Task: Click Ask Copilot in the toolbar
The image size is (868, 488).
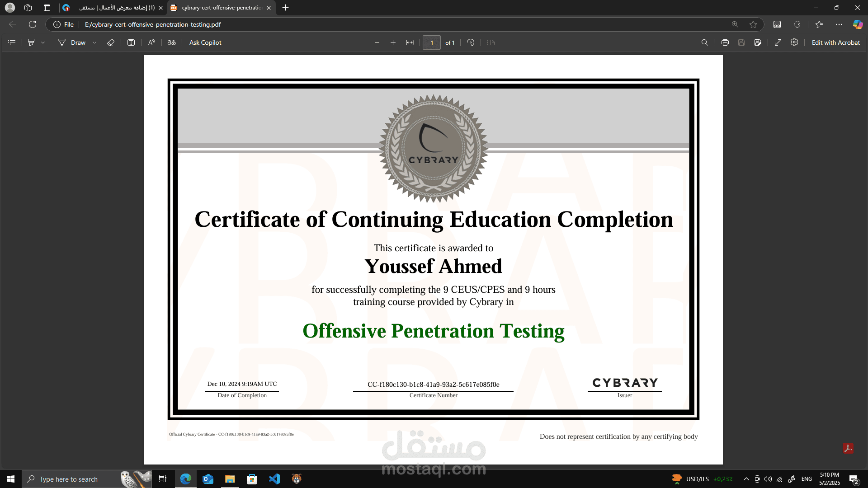Action: (205, 42)
